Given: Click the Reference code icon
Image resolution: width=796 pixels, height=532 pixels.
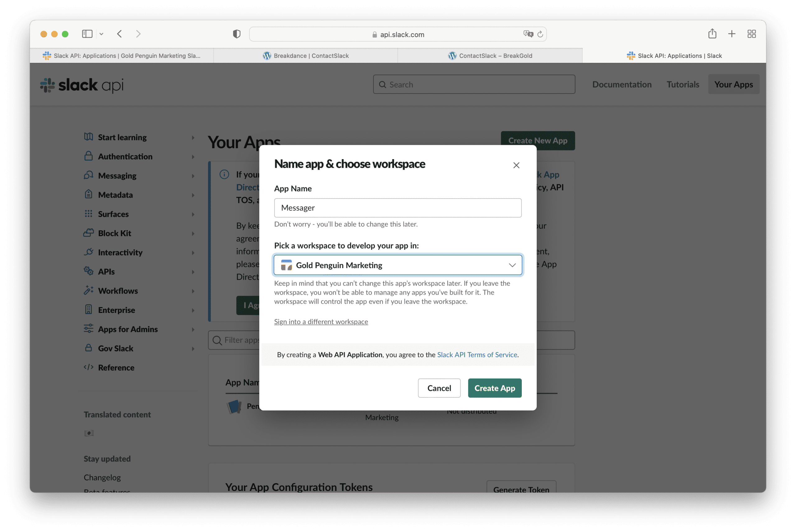Looking at the screenshot, I should (88, 367).
